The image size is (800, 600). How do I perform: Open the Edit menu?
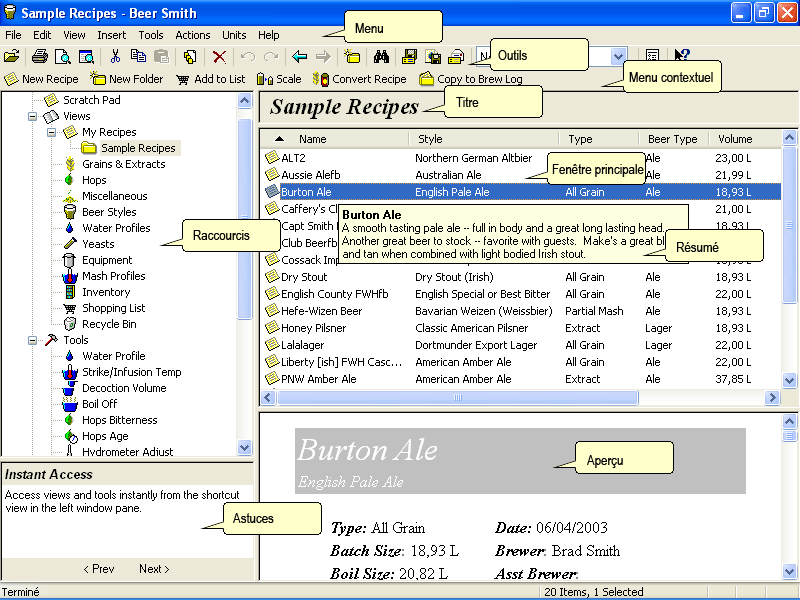42,35
